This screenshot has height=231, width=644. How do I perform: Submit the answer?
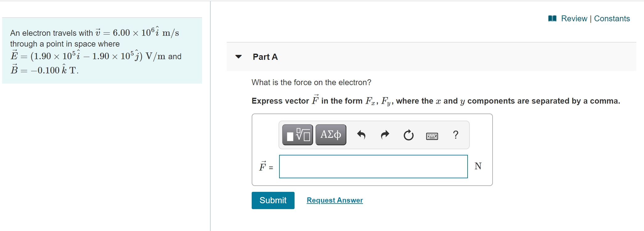pyautogui.click(x=273, y=200)
